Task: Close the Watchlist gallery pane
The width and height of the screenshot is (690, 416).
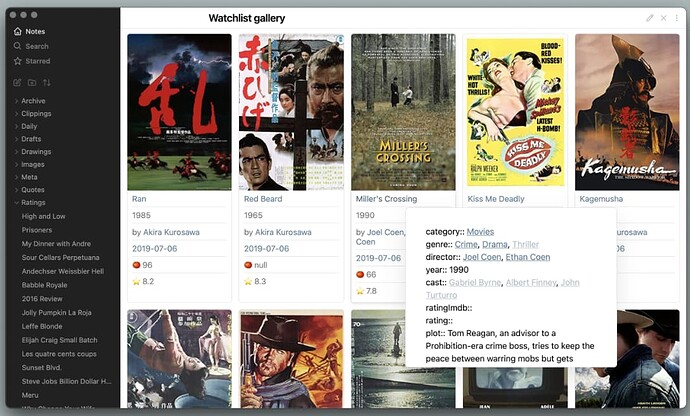Action: click(x=663, y=18)
